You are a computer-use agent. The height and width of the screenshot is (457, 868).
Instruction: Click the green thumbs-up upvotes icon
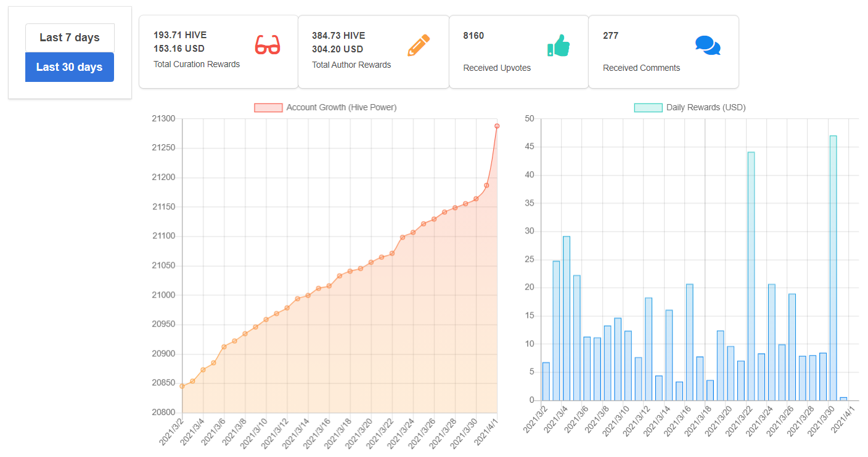[x=559, y=45]
